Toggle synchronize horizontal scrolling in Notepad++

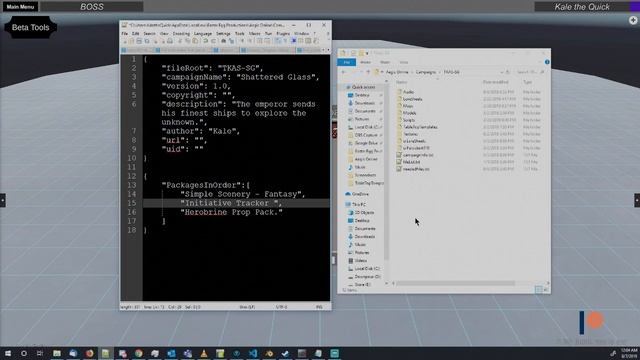tap(267, 41)
